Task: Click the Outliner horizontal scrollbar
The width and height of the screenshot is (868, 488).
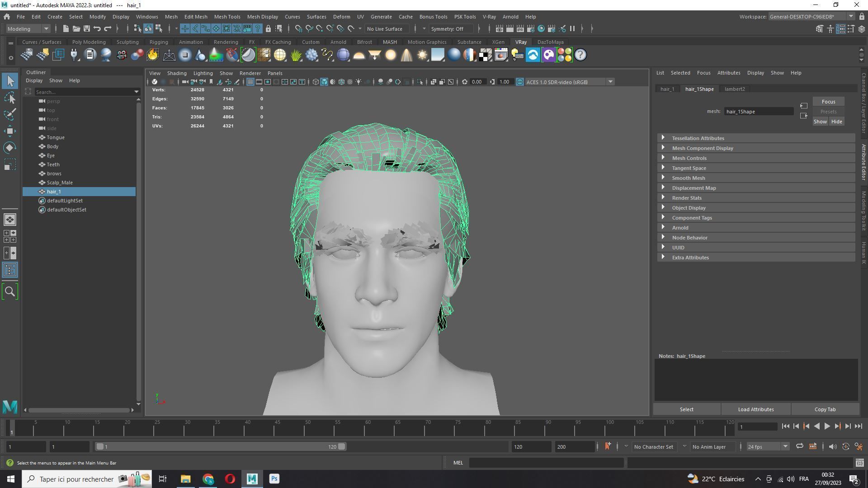Action: 79,410
